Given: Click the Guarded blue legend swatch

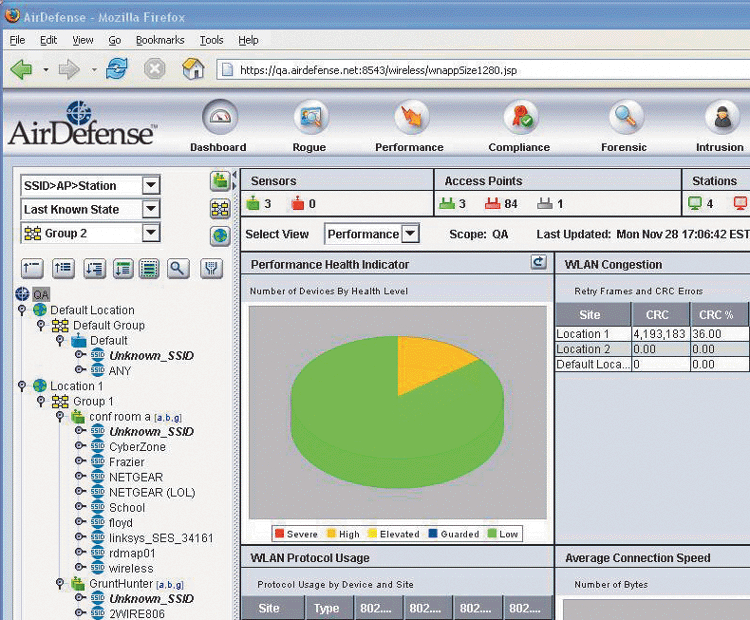Looking at the screenshot, I should [433, 533].
